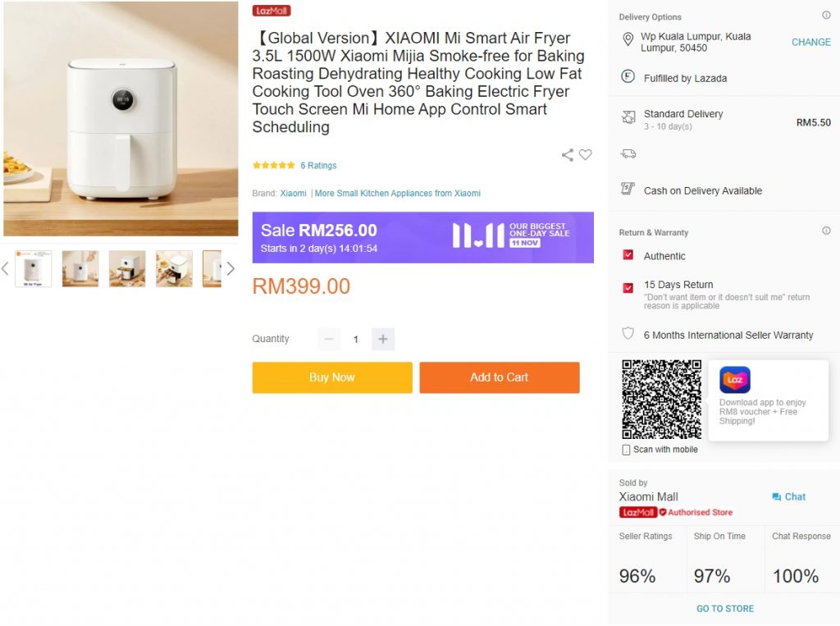This screenshot has width=840, height=626.
Task: Increase quantity with plus button
Action: [383, 339]
